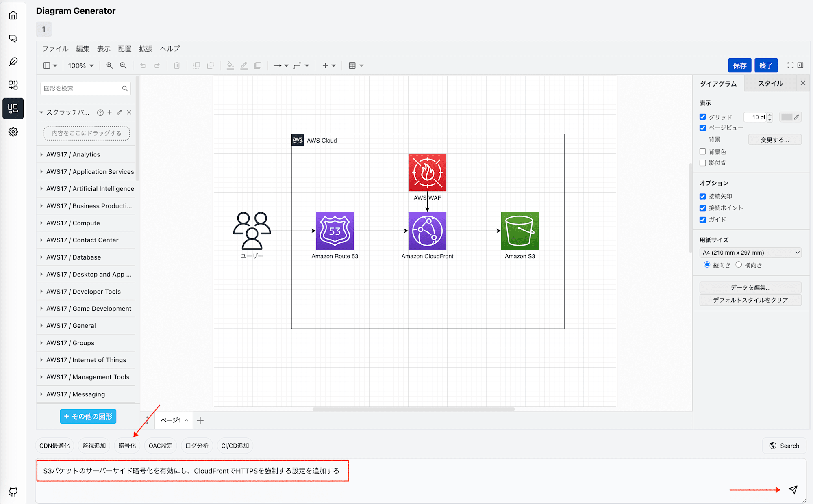
Task: Click the 保存 button
Action: click(739, 65)
